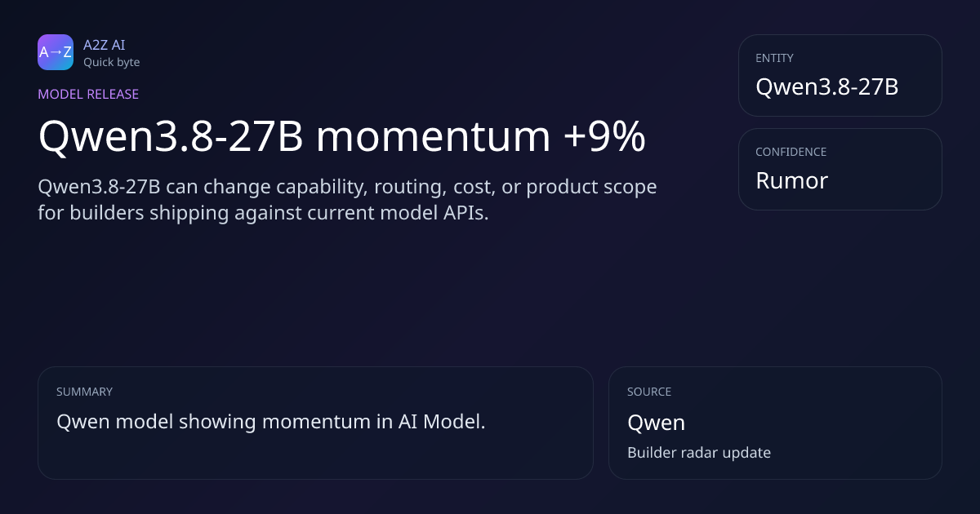This screenshot has height=514, width=980.
Task: Open the SUMMARY card
Action: (315, 423)
